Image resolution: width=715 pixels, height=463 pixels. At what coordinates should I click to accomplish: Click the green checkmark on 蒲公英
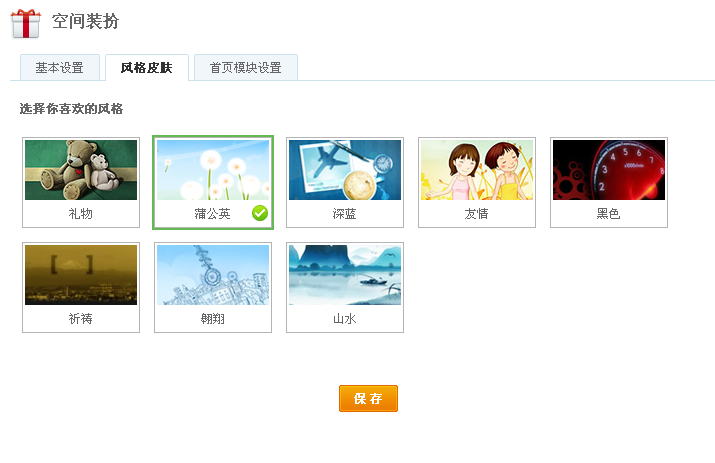260,213
